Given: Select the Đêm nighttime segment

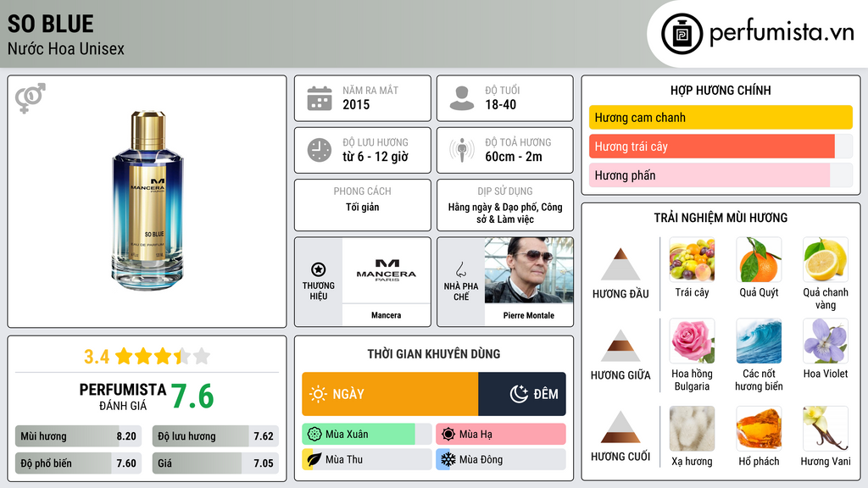Looking at the screenshot, I should 522,394.
